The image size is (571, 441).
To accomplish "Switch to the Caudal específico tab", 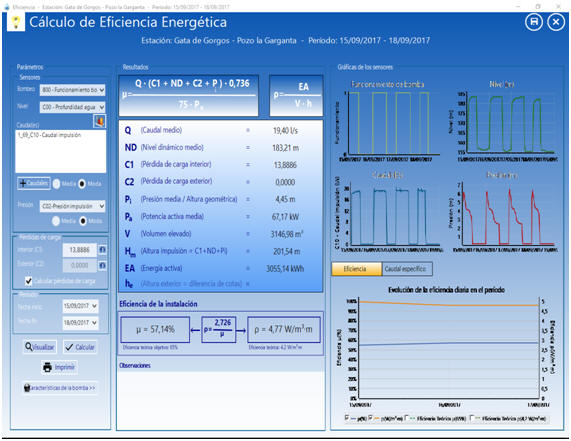I will point(407,269).
